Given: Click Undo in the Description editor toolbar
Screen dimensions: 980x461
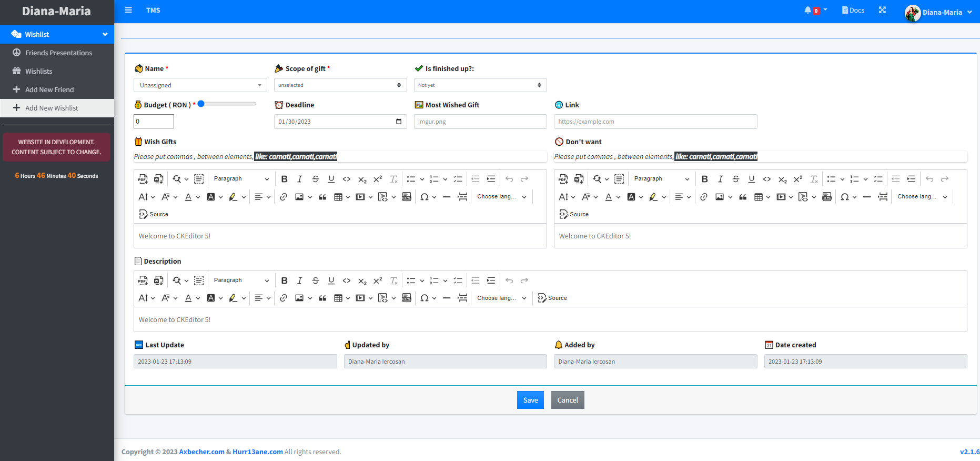Looking at the screenshot, I should (x=509, y=280).
